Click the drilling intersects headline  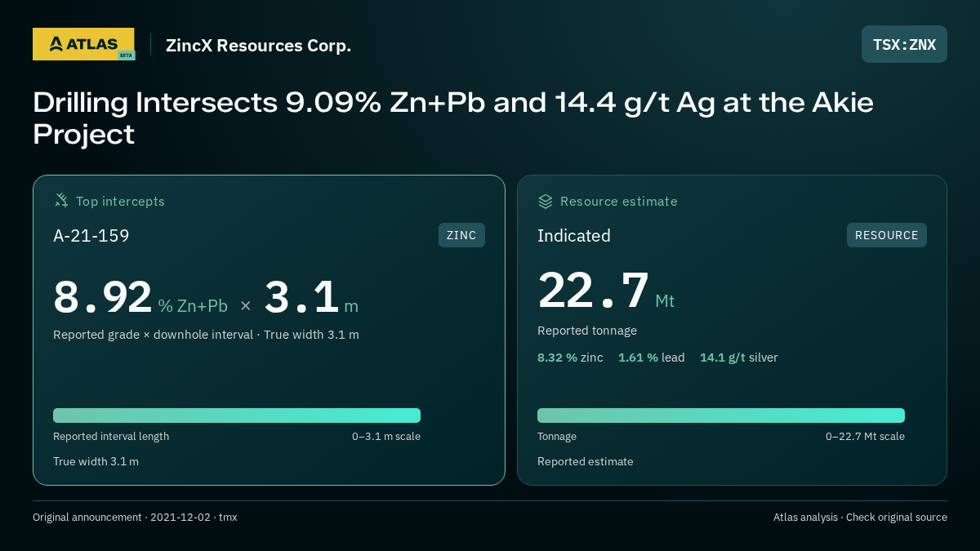coord(453,118)
